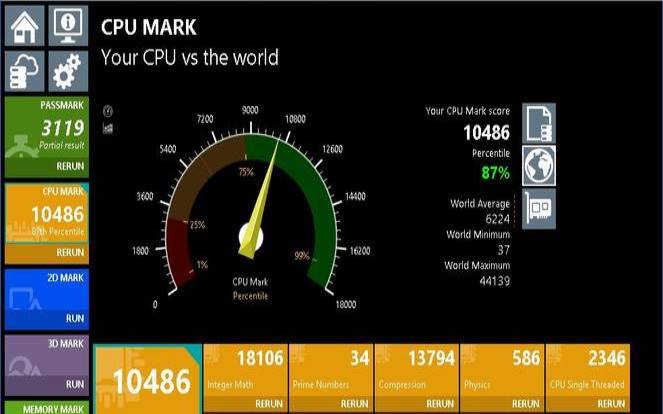
Task: Run the 3D Mark test
Action: click(x=75, y=384)
